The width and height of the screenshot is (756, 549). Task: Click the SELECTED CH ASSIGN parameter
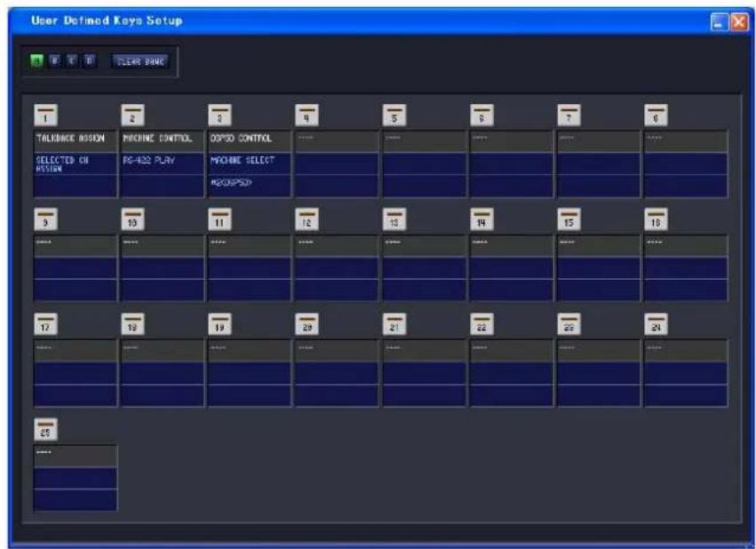click(x=76, y=163)
